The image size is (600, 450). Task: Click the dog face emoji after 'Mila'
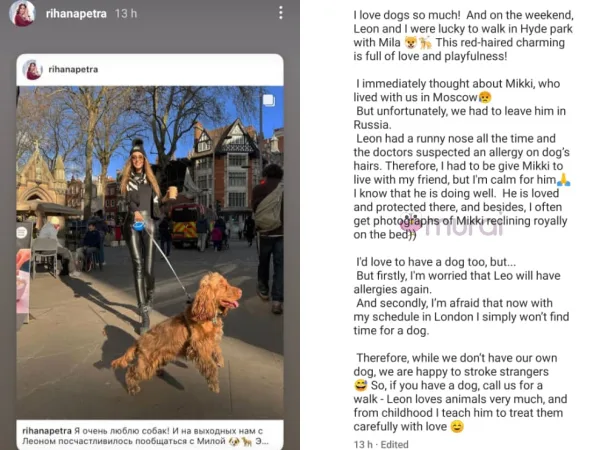(411, 42)
